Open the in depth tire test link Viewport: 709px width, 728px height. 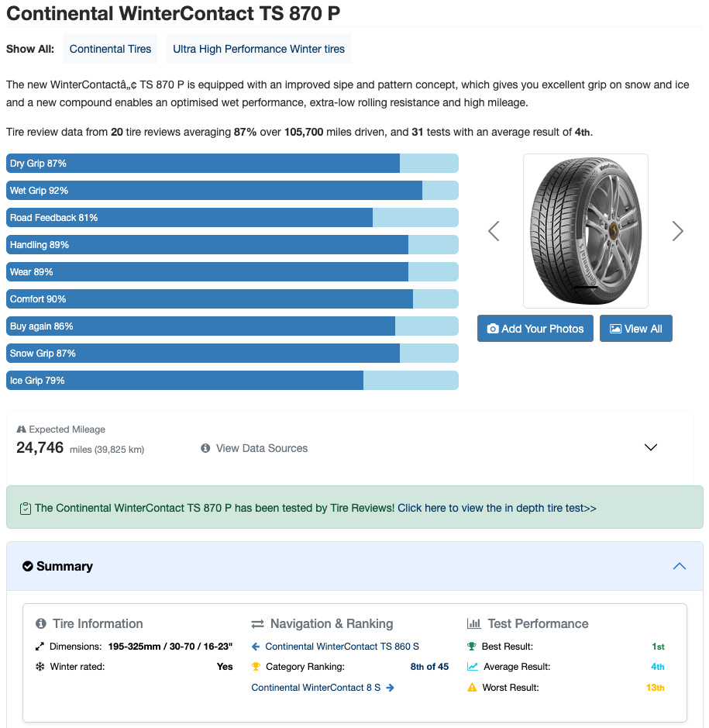(497, 509)
